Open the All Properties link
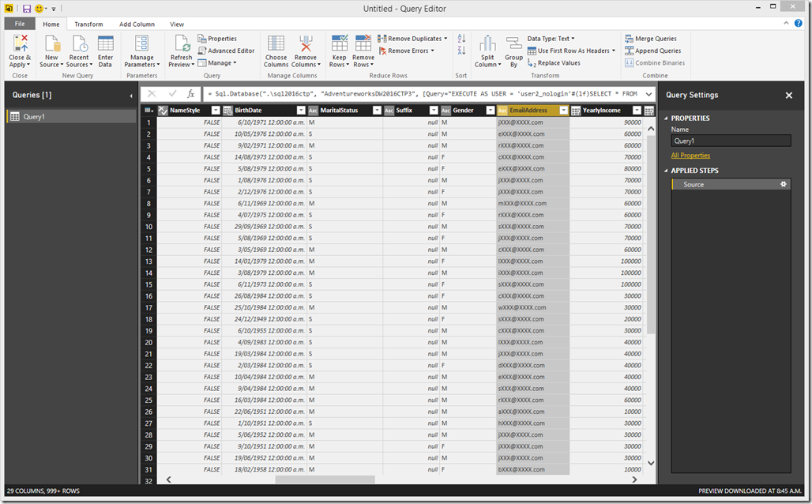This screenshot has height=504, width=812. point(690,156)
